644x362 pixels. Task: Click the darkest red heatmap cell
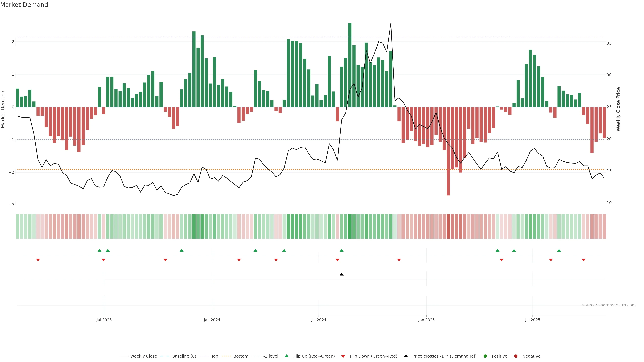click(448, 226)
